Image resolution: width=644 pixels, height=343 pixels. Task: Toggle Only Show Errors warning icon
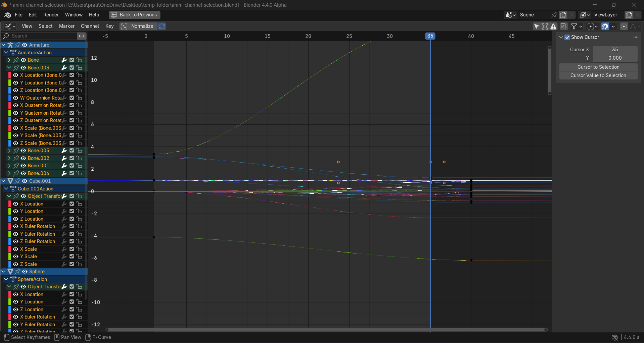[553, 26]
